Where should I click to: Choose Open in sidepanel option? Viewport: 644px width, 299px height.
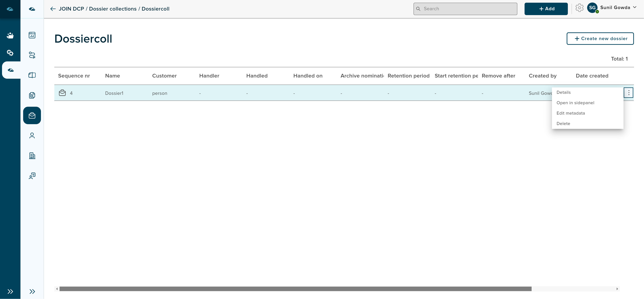point(575,103)
